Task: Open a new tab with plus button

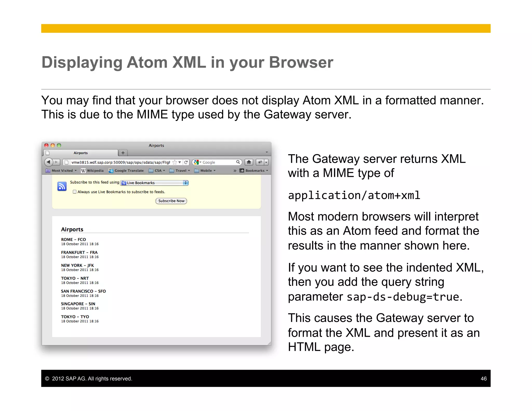Action: point(123,153)
